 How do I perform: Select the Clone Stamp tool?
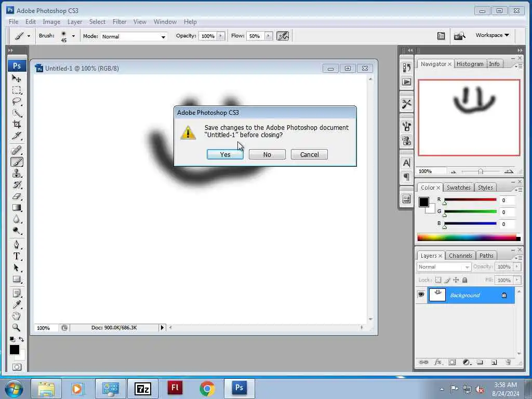coord(16,174)
